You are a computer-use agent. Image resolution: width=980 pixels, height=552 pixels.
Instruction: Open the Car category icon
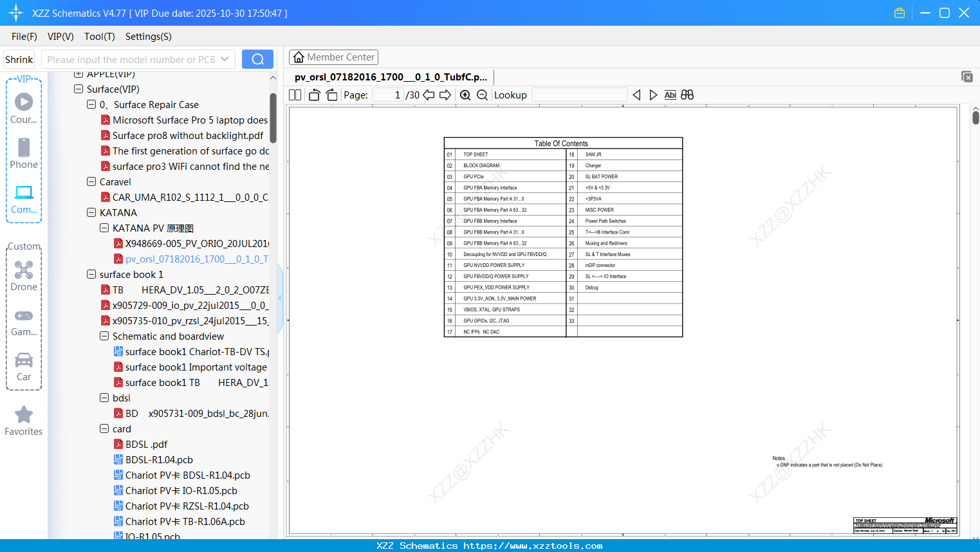click(x=24, y=367)
